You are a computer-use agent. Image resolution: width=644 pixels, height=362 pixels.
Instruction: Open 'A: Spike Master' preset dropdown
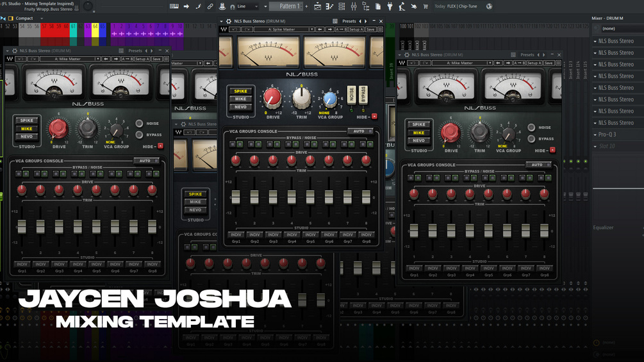pos(285,29)
